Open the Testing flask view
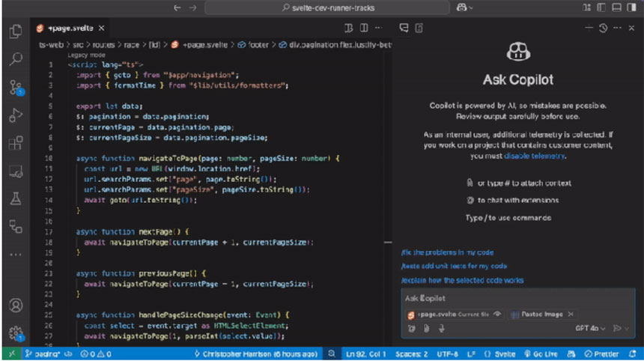This screenshot has width=644, height=361. [x=16, y=198]
